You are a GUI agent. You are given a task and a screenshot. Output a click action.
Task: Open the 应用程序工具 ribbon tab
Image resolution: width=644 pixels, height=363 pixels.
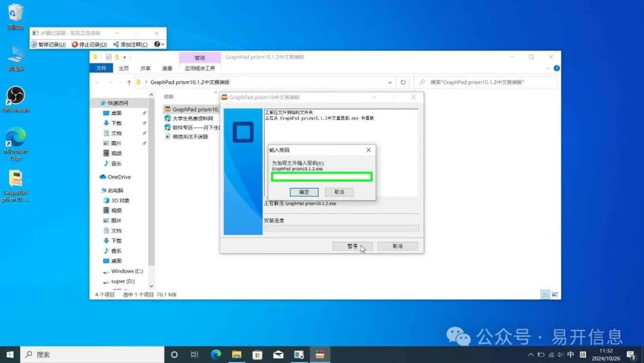click(x=200, y=68)
